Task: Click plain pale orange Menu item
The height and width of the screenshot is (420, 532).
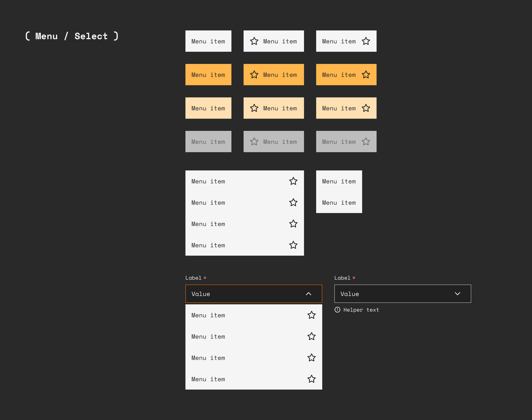Action: point(208,108)
